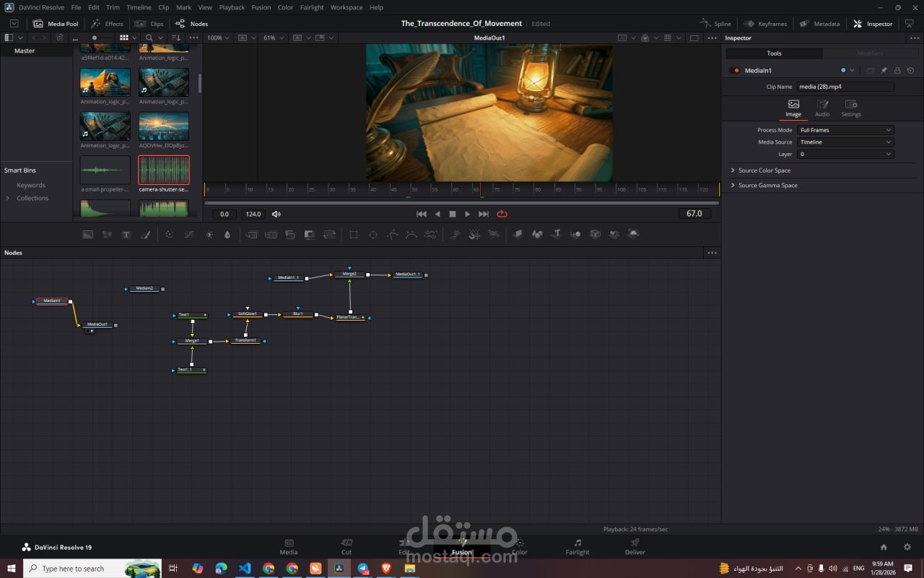This screenshot has width=924, height=578.
Task: Mute the viewer audio speaker icon
Action: tap(276, 214)
